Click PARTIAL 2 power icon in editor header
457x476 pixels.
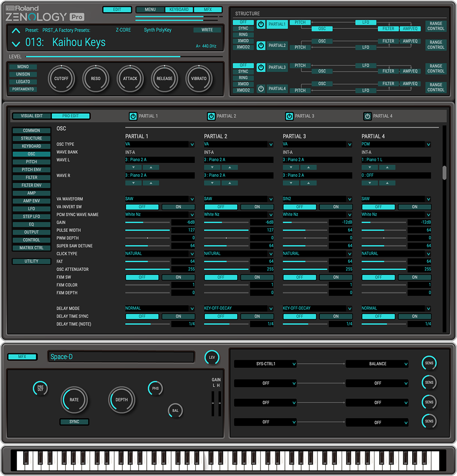(x=211, y=116)
